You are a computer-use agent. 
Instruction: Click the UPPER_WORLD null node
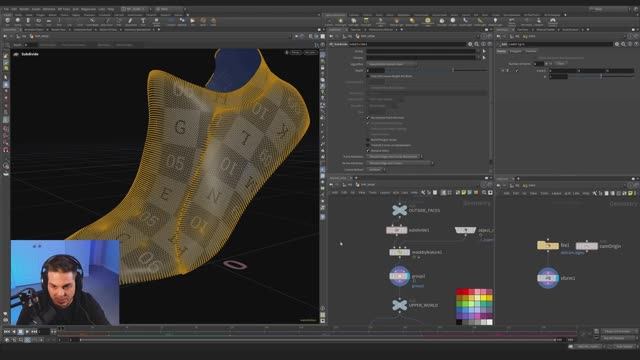[x=399, y=304]
